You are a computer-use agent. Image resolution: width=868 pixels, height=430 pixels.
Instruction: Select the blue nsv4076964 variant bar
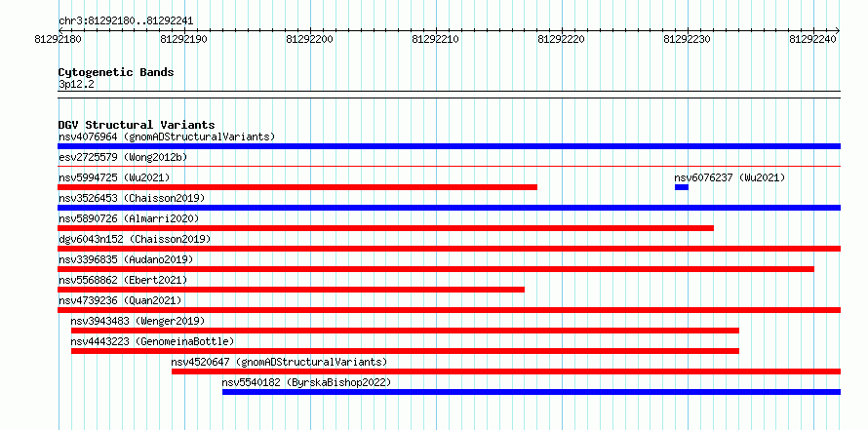(x=449, y=146)
